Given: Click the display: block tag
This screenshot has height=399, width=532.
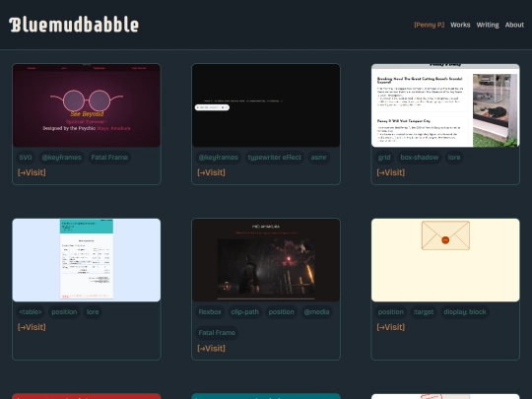Looking at the screenshot, I should click(x=465, y=312).
